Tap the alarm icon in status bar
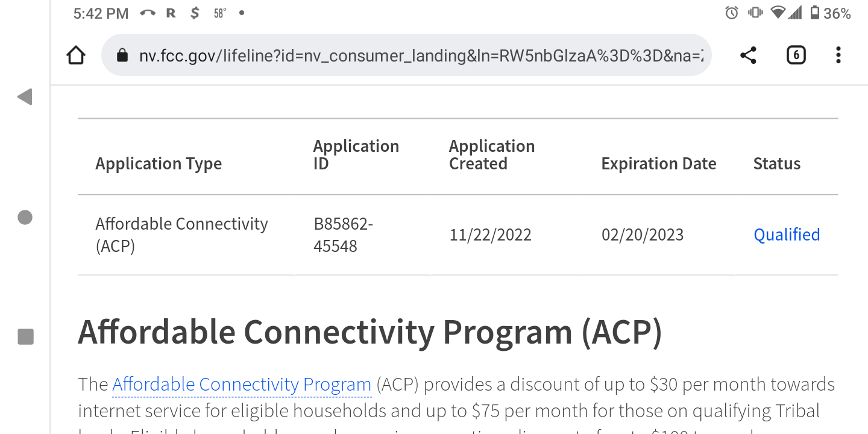This screenshot has width=868, height=434. coord(732,13)
